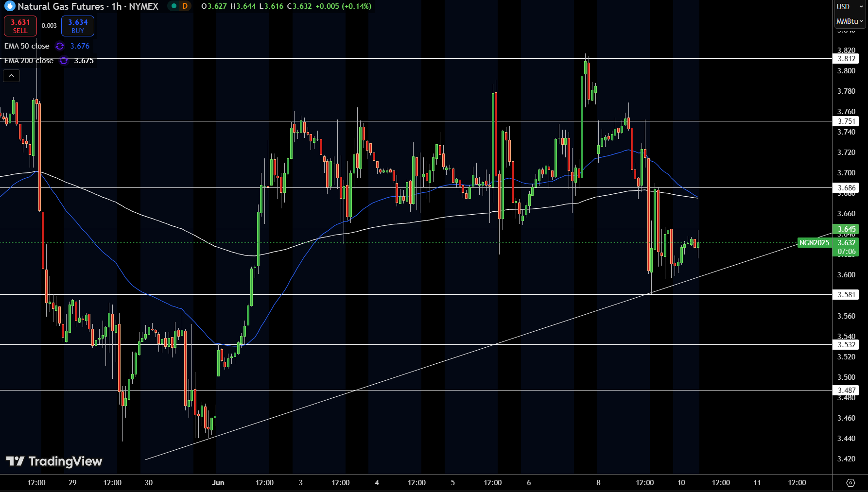Select the EMA 50 close indicator legend

27,46
